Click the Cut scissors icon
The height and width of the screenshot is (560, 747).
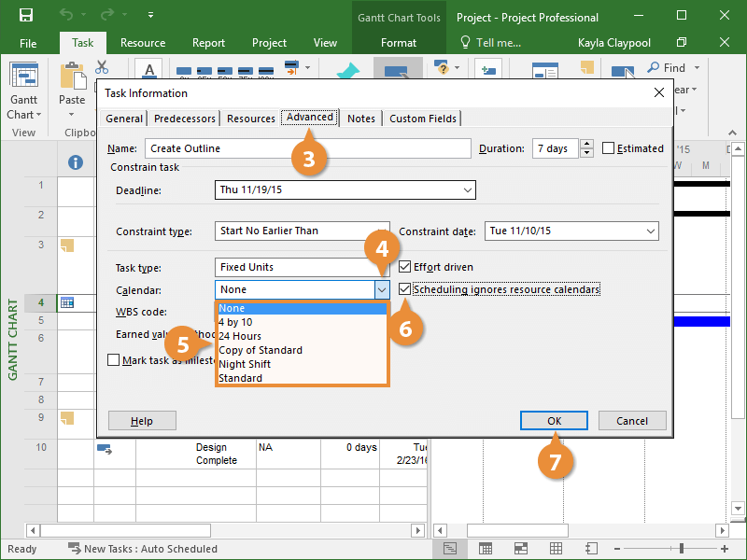tap(102, 67)
